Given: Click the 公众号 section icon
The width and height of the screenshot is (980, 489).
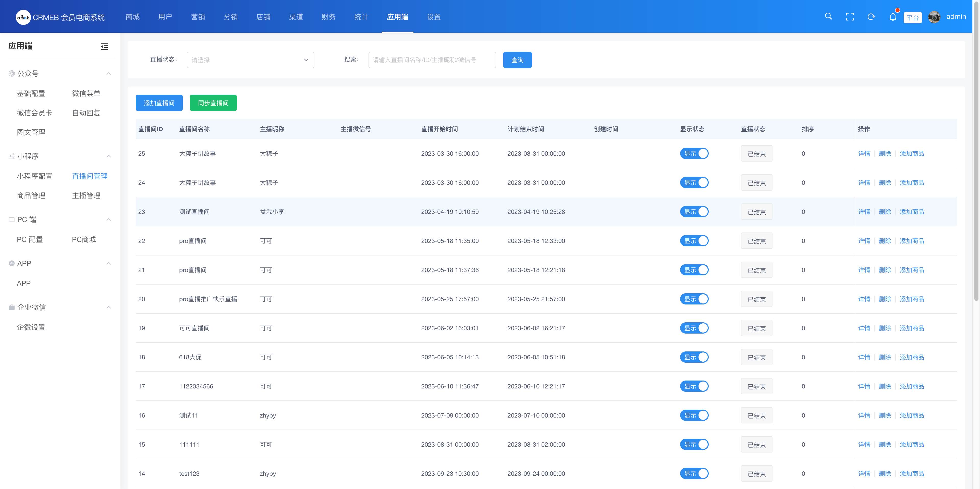Looking at the screenshot, I should pos(12,74).
